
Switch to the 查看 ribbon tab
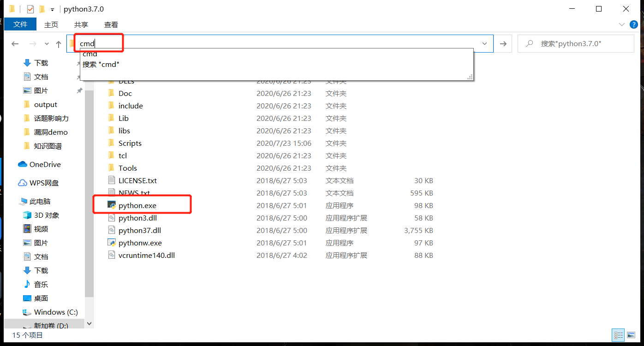(x=111, y=24)
